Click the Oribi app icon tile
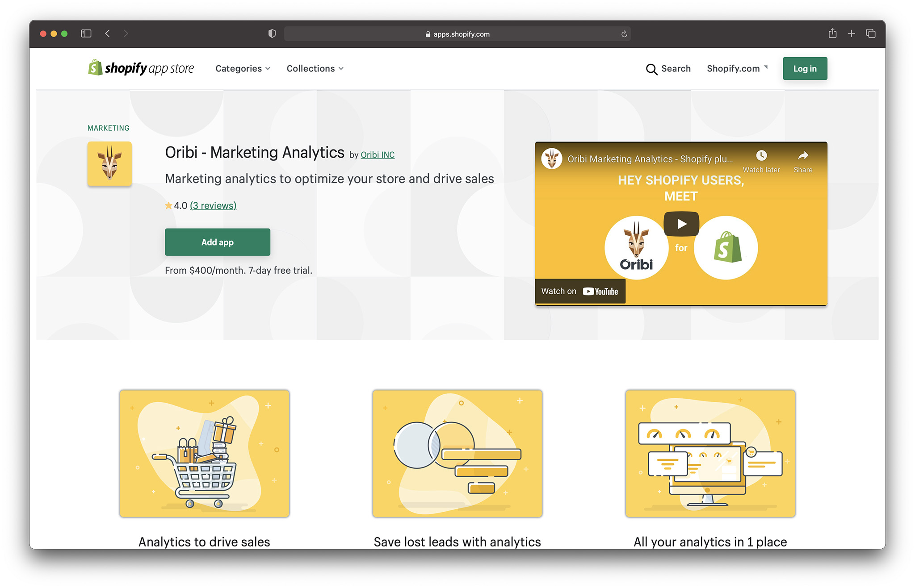This screenshot has height=588, width=915. tap(109, 163)
